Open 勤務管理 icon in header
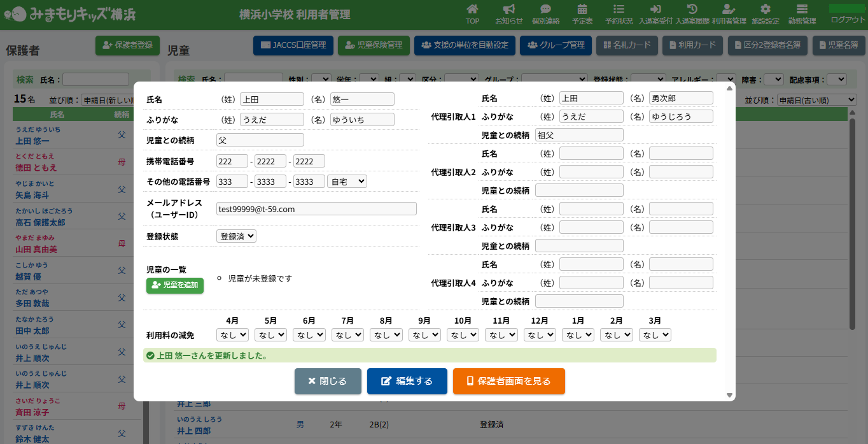The width and height of the screenshot is (868, 444). coord(802,10)
